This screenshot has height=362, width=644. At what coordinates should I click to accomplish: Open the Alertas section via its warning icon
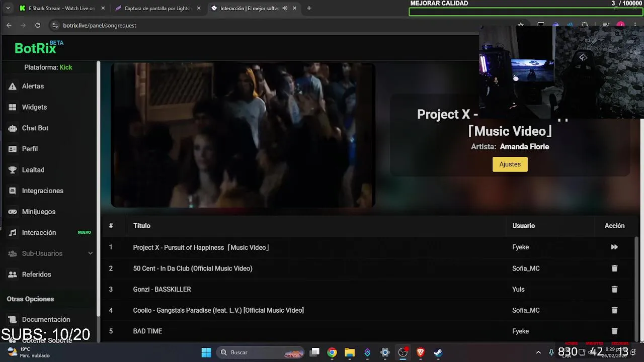pyautogui.click(x=13, y=86)
